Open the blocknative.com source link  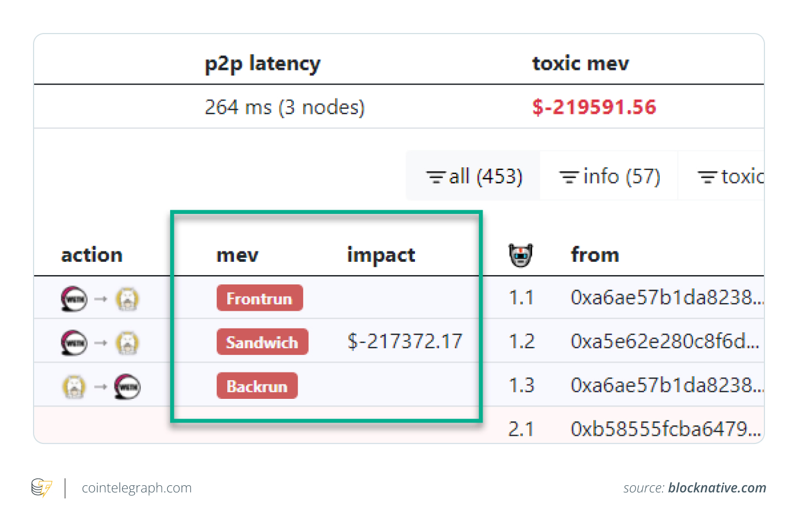point(717,488)
